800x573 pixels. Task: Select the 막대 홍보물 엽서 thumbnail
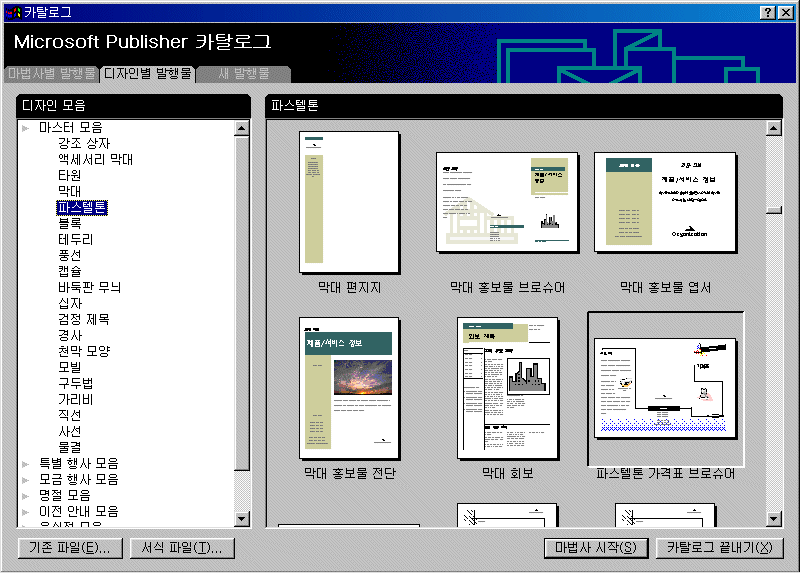tap(665, 202)
